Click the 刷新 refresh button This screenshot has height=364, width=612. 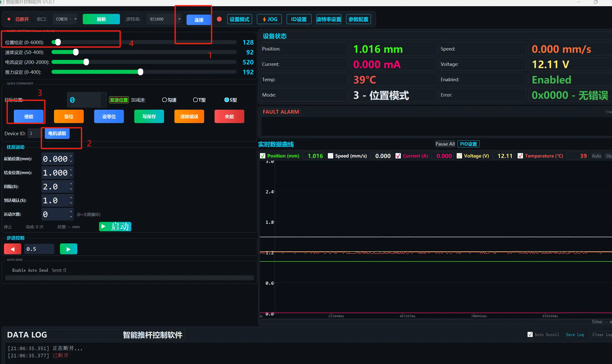(101, 19)
